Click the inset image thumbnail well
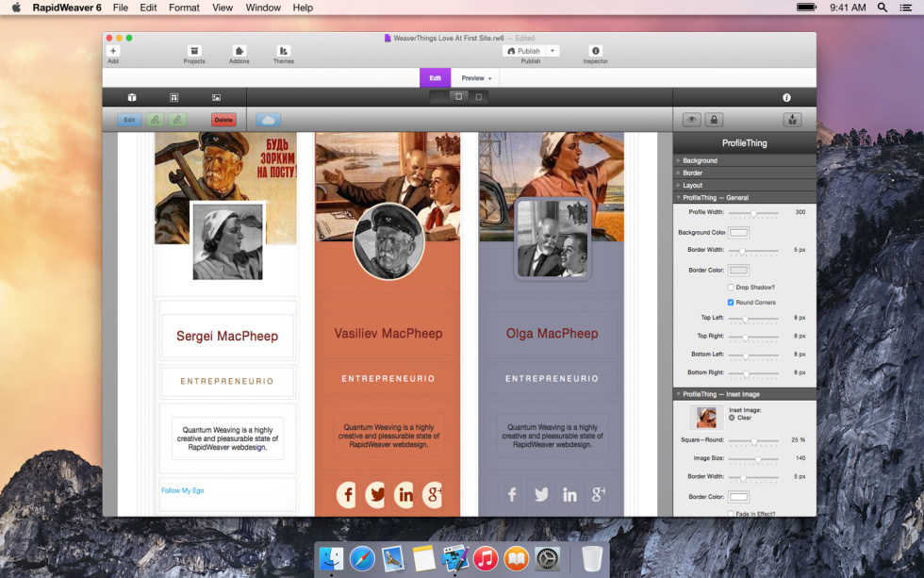 [706, 417]
